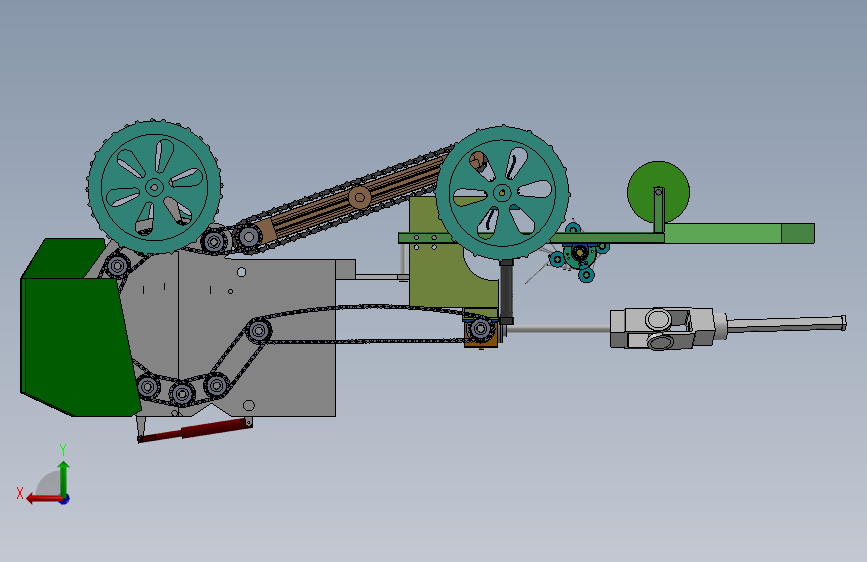Image resolution: width=867 pixels, height=562 pixels.
Task: Click the green Y axis arrow of the triad
Action: (64, 479)
